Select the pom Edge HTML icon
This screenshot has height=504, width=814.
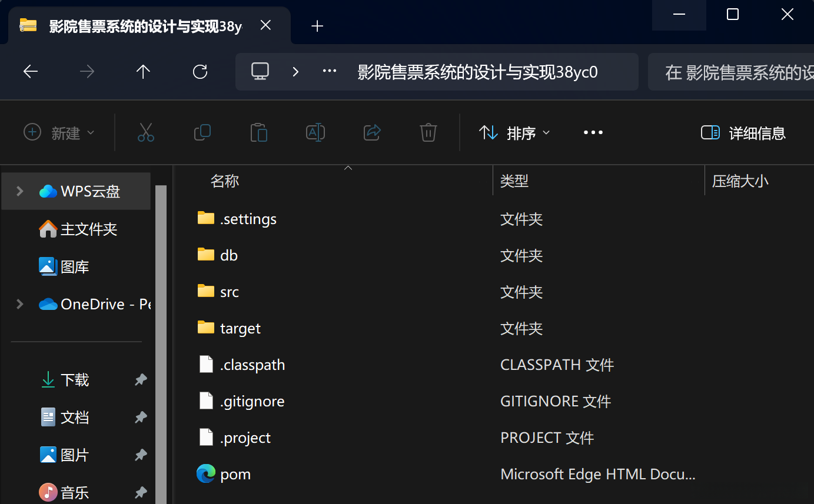click(206, 474)
